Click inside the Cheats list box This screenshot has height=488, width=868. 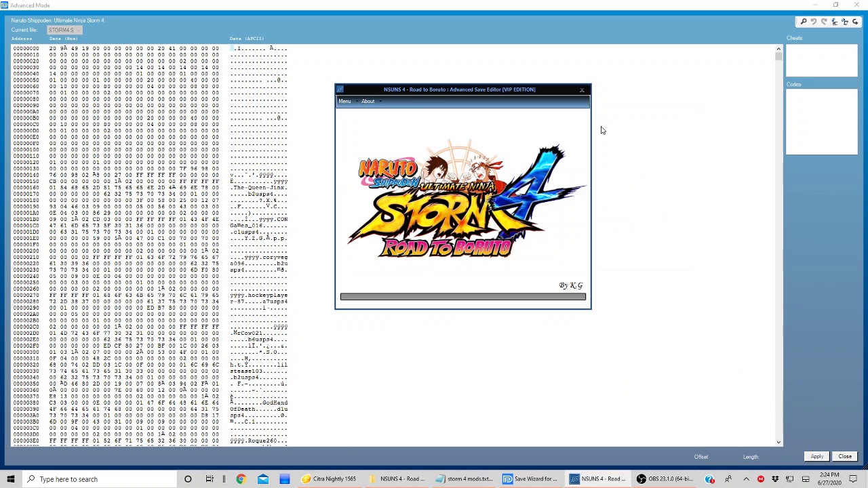821,60
